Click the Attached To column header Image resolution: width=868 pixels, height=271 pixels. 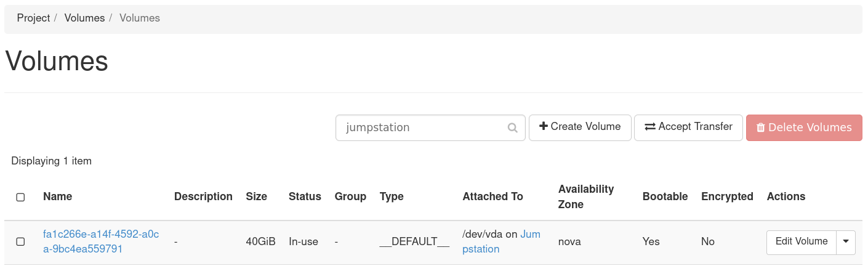point(492,196)
